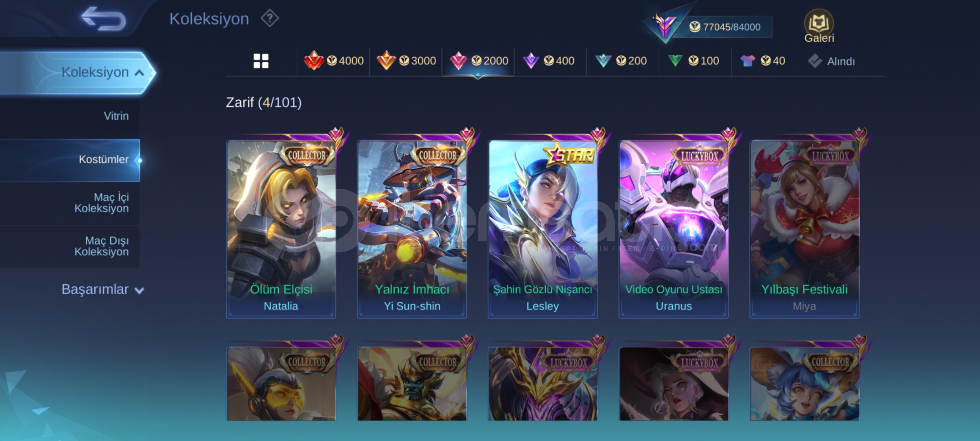Toggle the Alındı owned filter
980x441 pixels.
pos(831,61)
